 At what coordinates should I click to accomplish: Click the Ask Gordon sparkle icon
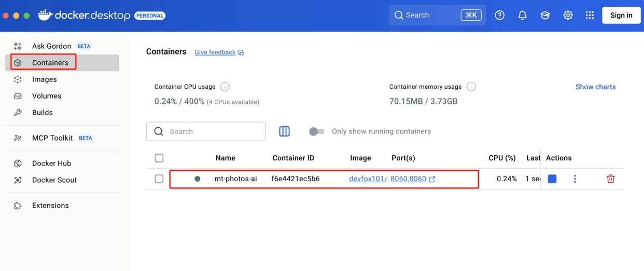click(18, 46)
